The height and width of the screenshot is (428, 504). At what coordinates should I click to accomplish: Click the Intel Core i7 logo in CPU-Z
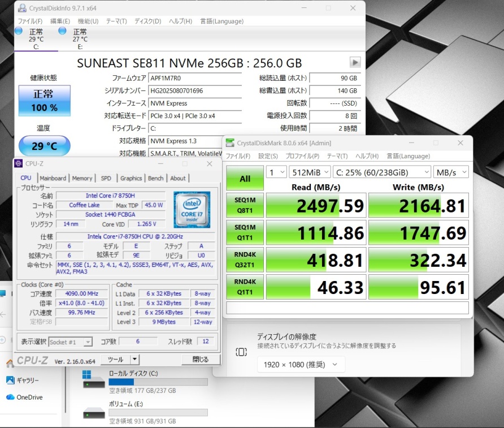[x=192, y=210]
